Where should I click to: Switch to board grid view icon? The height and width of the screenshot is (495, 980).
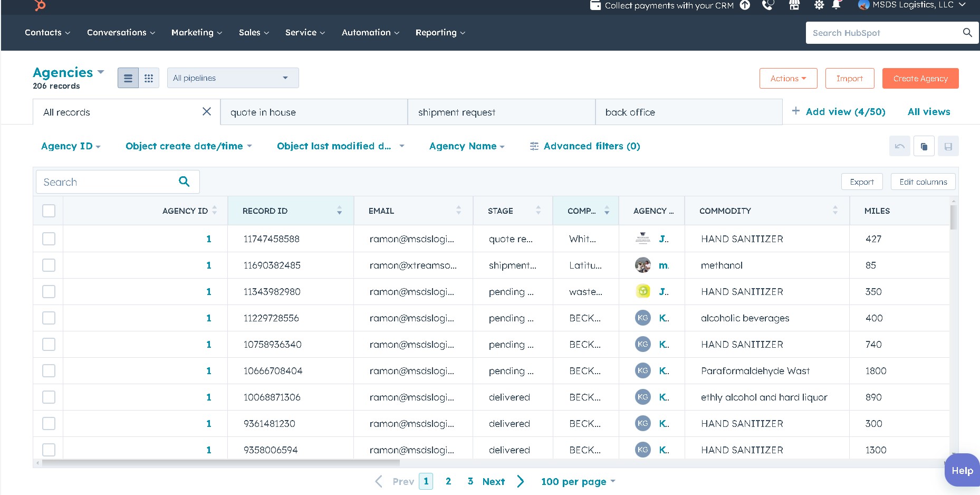[149, 78]
